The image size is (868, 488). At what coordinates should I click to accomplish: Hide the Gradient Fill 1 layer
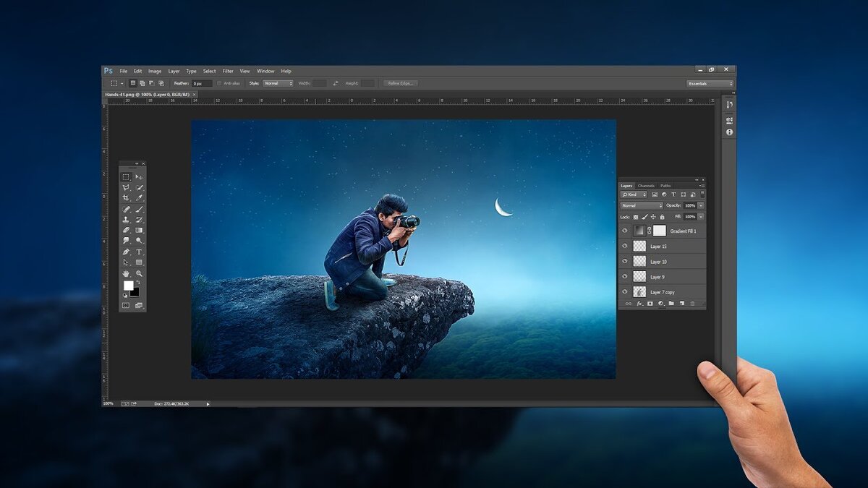click(625, 231)
